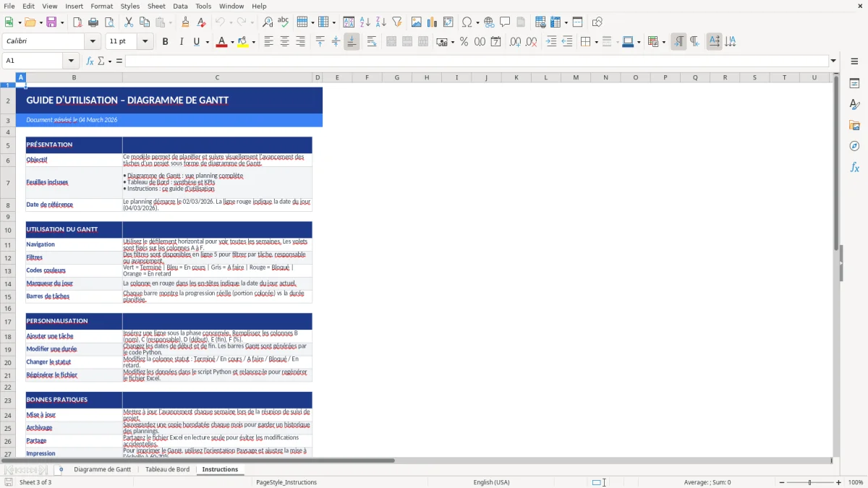The height and width of the screenshot is (488, 868).
Task: Open the font name dropdown
Action: click(92, 41)
